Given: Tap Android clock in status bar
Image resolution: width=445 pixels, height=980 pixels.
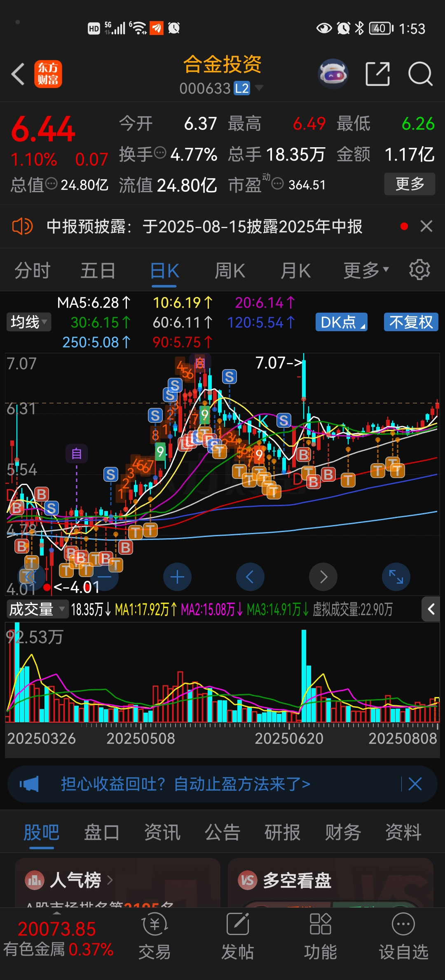Looking at the screenshot, I should [x=412, y=28].
